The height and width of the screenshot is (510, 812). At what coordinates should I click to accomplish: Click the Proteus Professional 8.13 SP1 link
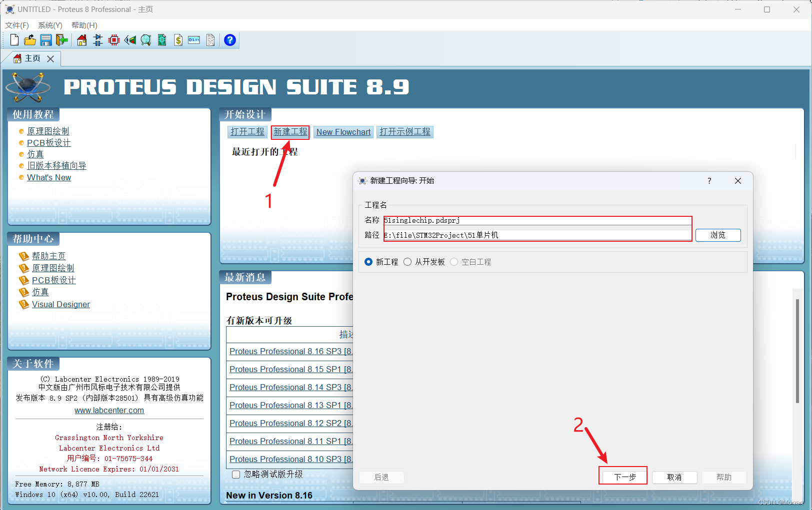(x=291, y=405)
